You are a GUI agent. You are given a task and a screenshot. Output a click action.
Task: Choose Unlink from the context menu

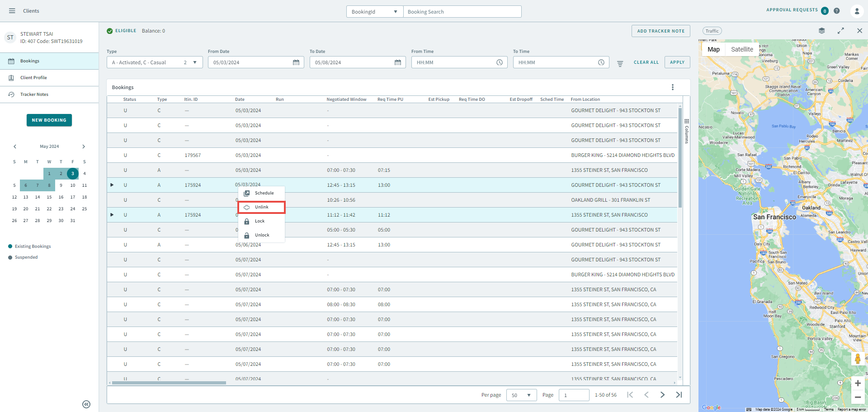(261, 207)
